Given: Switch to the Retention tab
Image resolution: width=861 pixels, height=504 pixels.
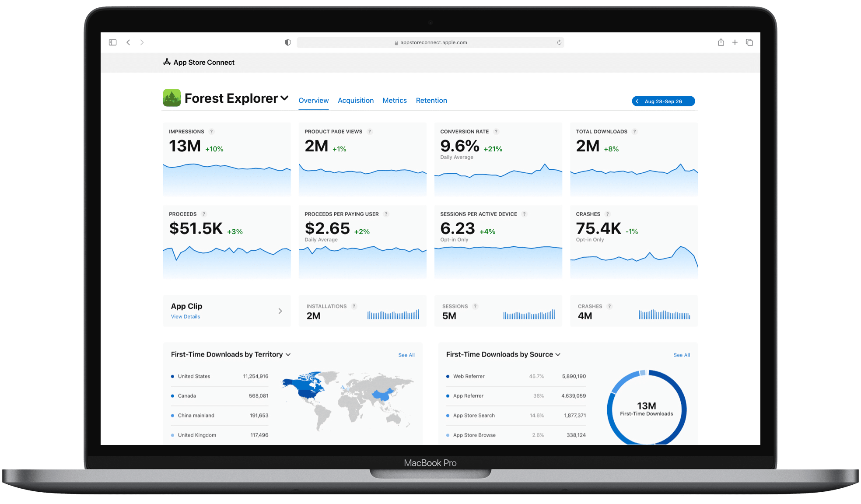Looking at the screenshot, I should [431, 101].
